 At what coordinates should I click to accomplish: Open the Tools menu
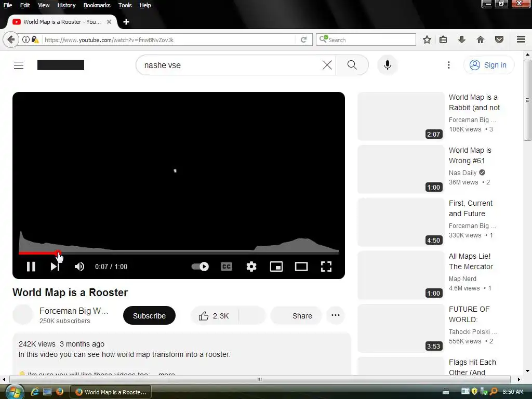coord(125,5)
